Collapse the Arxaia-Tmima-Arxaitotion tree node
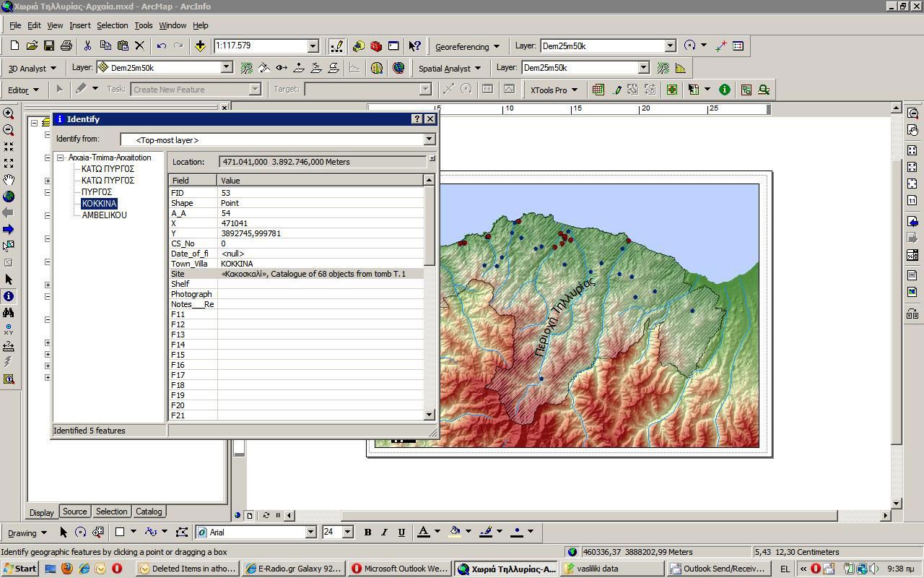This screenshot has height=578, width=924. (61, 158)
